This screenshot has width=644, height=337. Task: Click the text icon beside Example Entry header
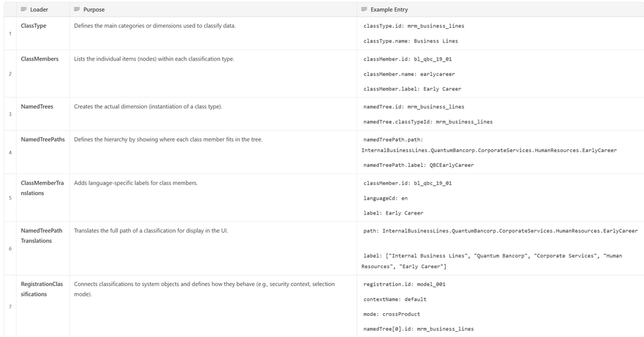coord(364,10)
